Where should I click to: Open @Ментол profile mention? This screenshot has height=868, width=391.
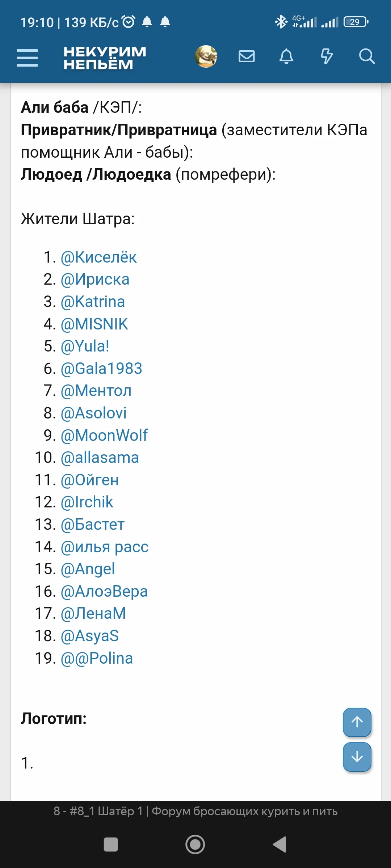(x=96, y=391)
